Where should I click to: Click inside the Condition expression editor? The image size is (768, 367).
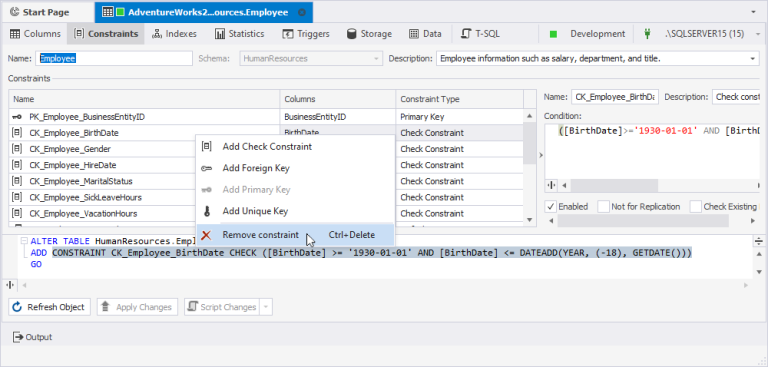coord(652,151)
